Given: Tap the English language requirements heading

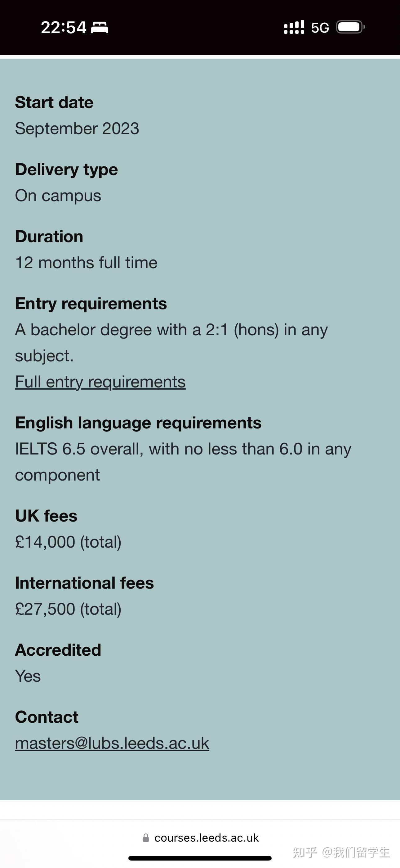Looking at the screenshot, I should pos(138,423).
